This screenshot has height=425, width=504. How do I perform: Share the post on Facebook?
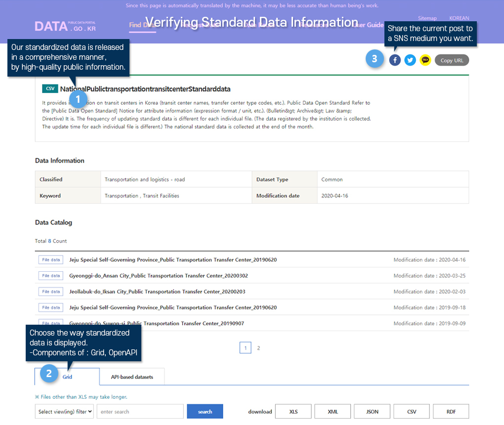pyautogui.click(x=395, y=60)
